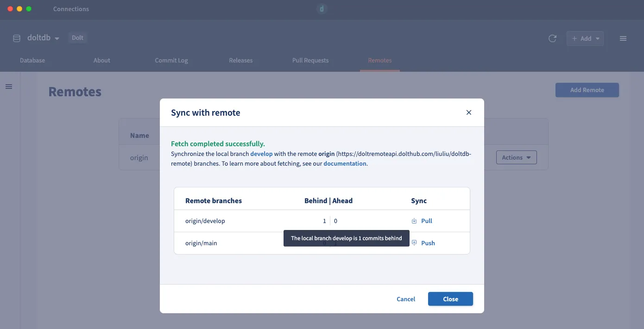Select the origin/develop remote branch row
This screenshot has width=644, height=329.
[x=205, y=221]
